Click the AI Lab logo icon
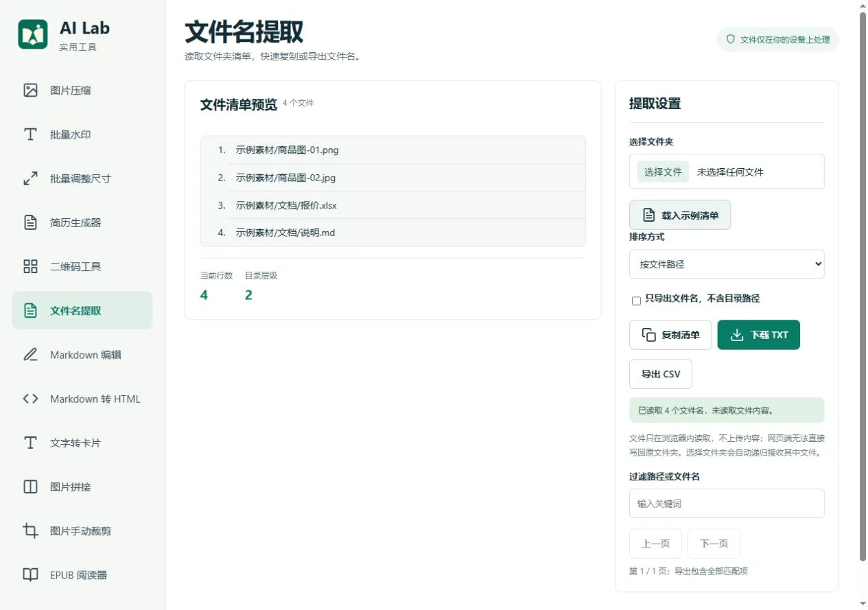This screenshot has width=868, height=610. (33, 34)
